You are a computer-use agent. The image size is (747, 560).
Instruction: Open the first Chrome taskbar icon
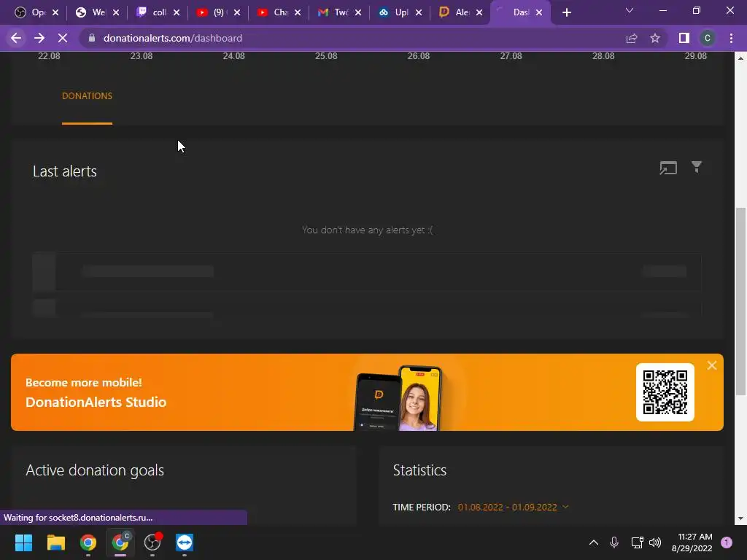pyautogui.click(x=88, y=542)
